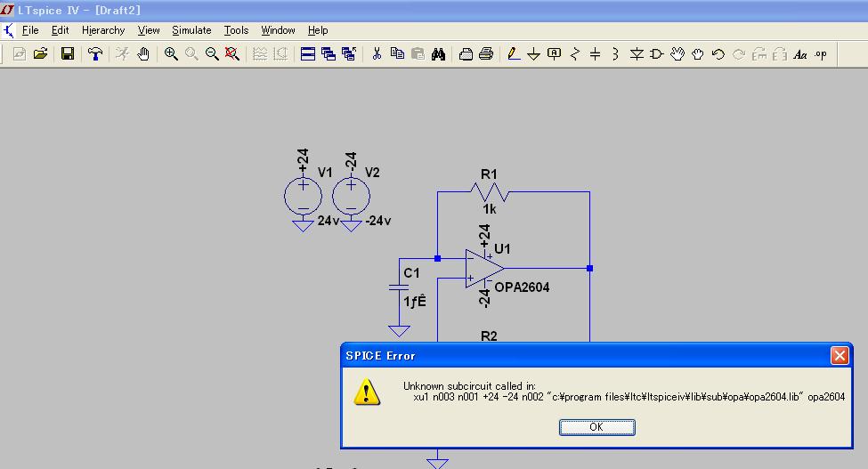Place an Inductor from the toolbar
Screen dimensions: 868x469
(615, 53)
